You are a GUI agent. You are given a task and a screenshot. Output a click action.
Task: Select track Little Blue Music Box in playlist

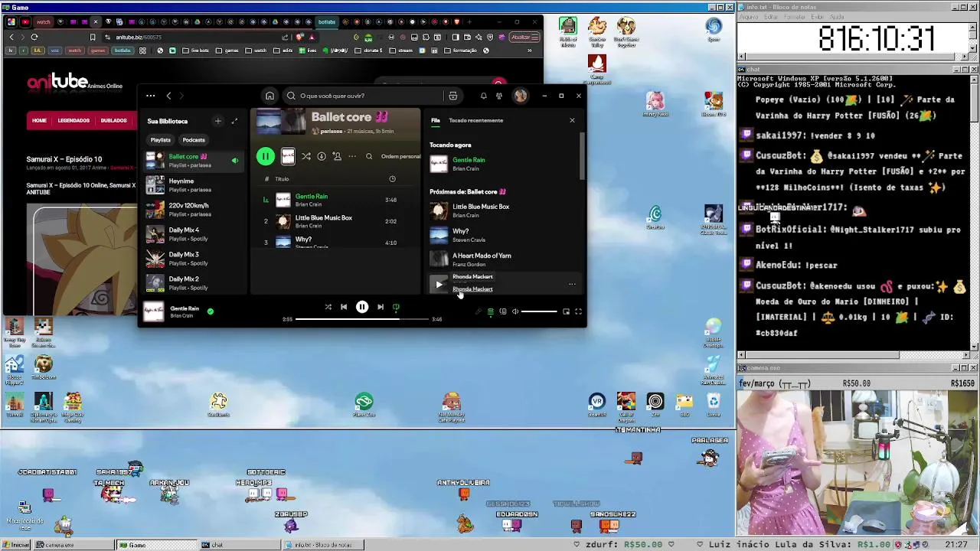pyautogui.click(x=335, y=221)
